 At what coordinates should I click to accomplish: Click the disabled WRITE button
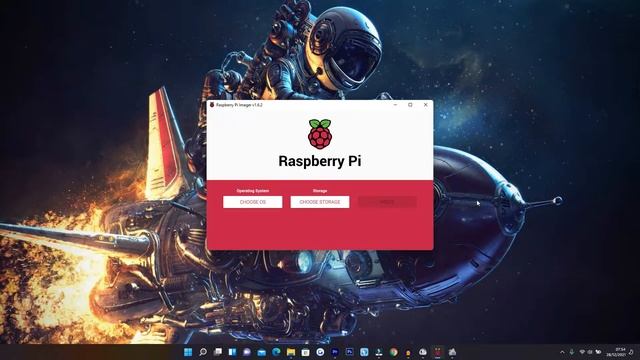coord(387,202)
